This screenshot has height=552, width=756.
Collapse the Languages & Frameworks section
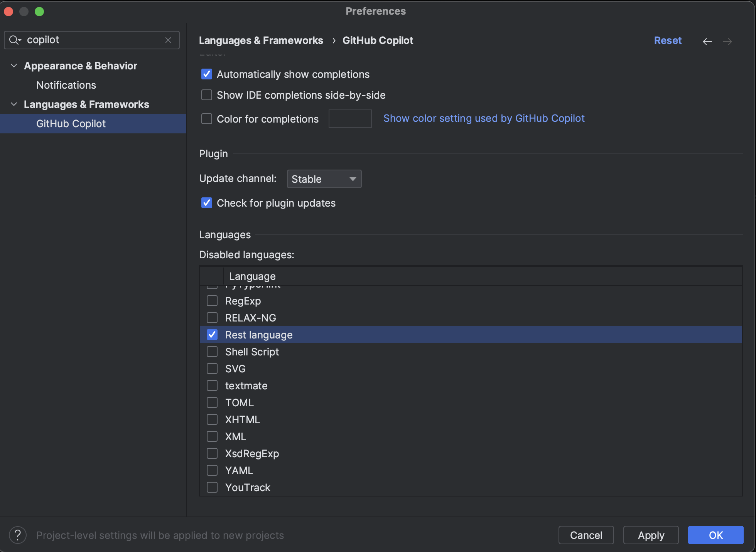[x=13, y=104]
